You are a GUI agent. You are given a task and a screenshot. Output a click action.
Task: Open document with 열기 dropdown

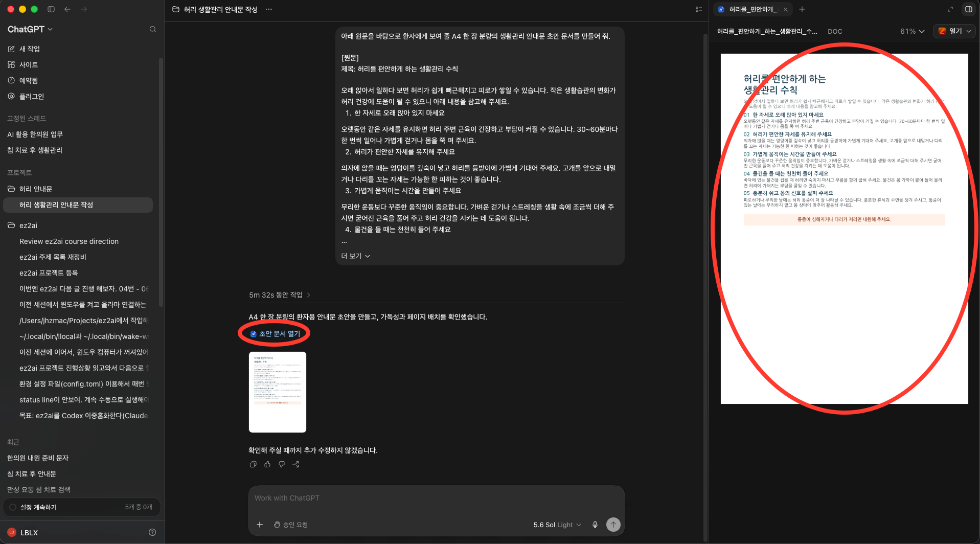(954, 31)
